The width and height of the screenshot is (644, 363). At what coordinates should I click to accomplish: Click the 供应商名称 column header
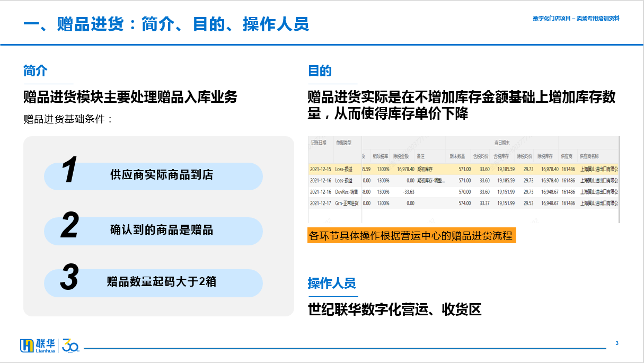tap(589, 156)
